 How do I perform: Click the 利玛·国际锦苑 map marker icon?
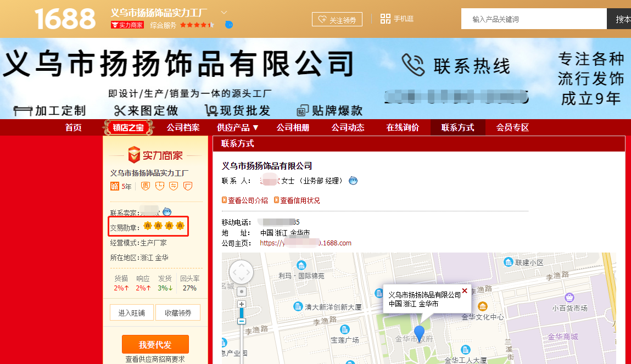click(x=301, y=265)
